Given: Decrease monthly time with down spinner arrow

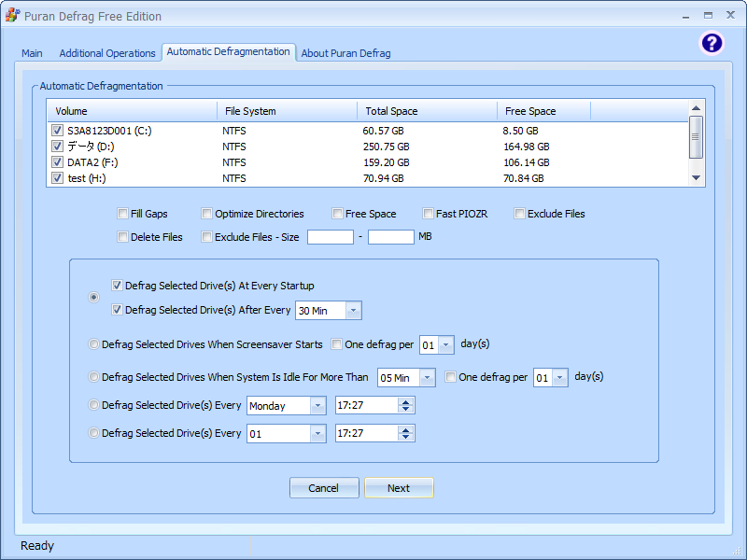Looking at the screenshot, I should (x=406, y=438).
